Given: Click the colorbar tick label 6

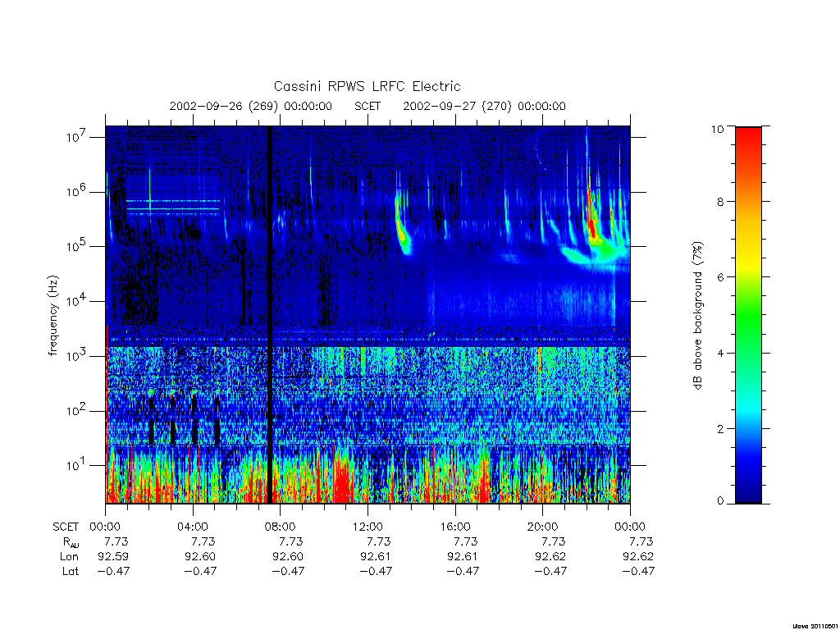Looking at the screenshot, I should (x=720, y=277).
